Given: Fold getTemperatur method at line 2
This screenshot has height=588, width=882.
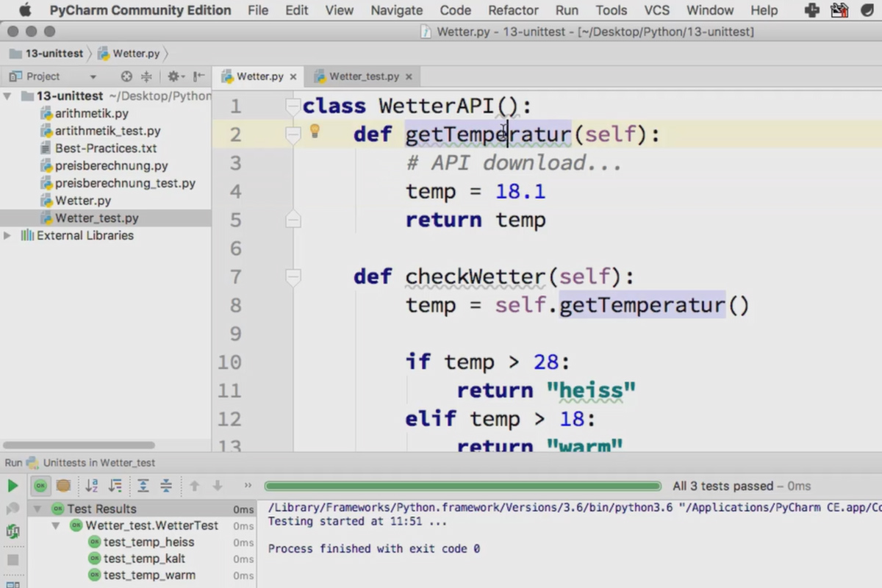Looking at the screenshot, I should point(293,135).
